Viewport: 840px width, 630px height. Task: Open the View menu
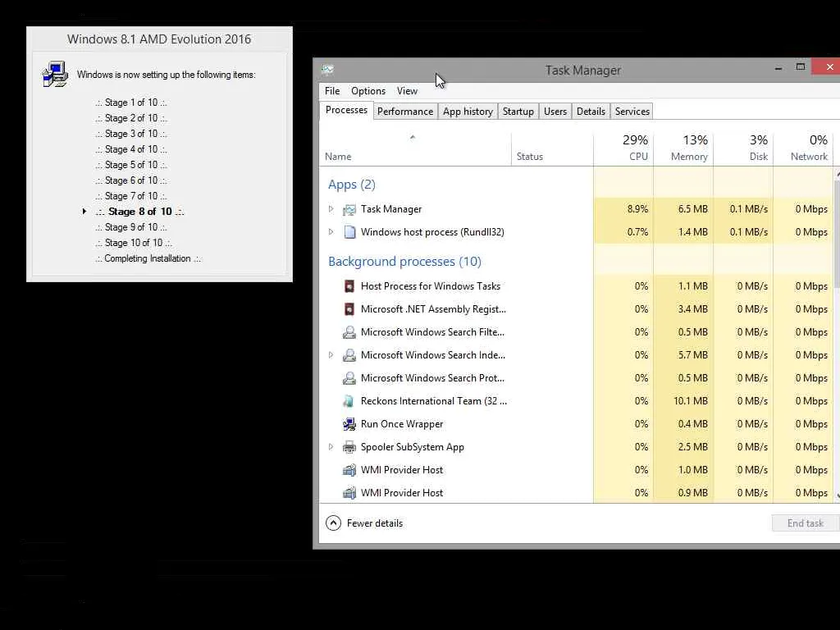pos(407,91)
